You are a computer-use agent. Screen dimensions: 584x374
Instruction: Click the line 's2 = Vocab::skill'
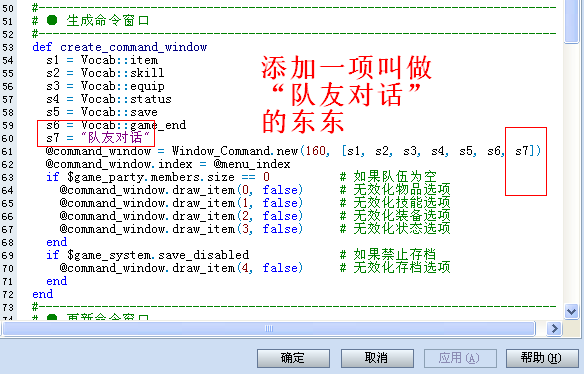pos(105,73)
